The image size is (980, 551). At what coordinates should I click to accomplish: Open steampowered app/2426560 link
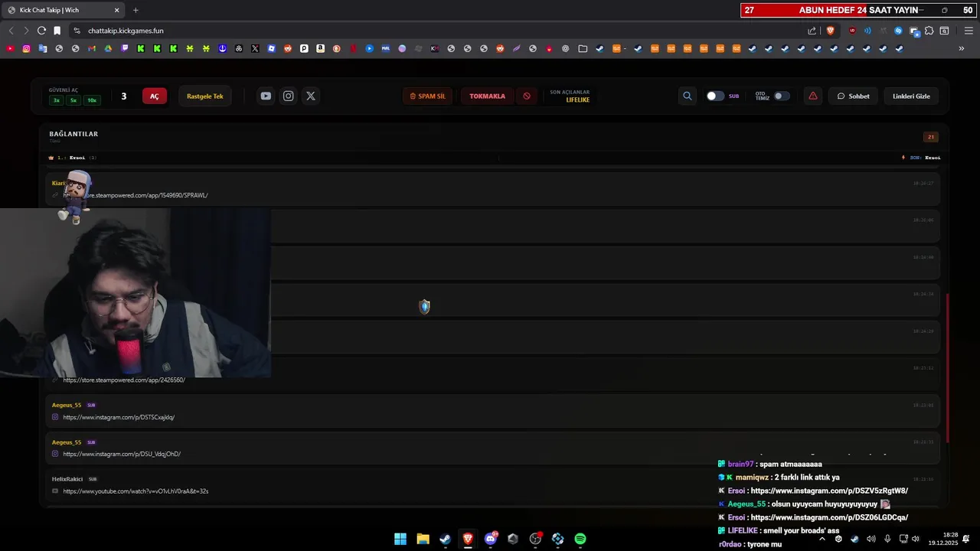point(124,380)
